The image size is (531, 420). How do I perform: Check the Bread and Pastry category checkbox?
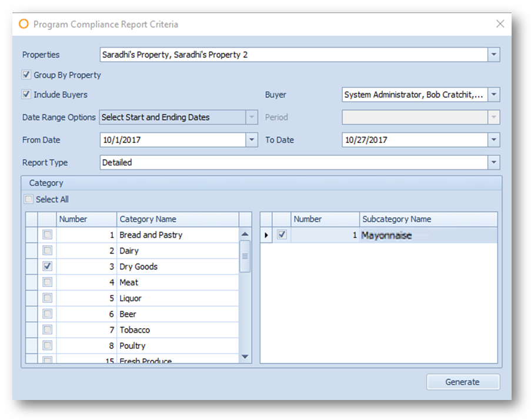point(48,235)
